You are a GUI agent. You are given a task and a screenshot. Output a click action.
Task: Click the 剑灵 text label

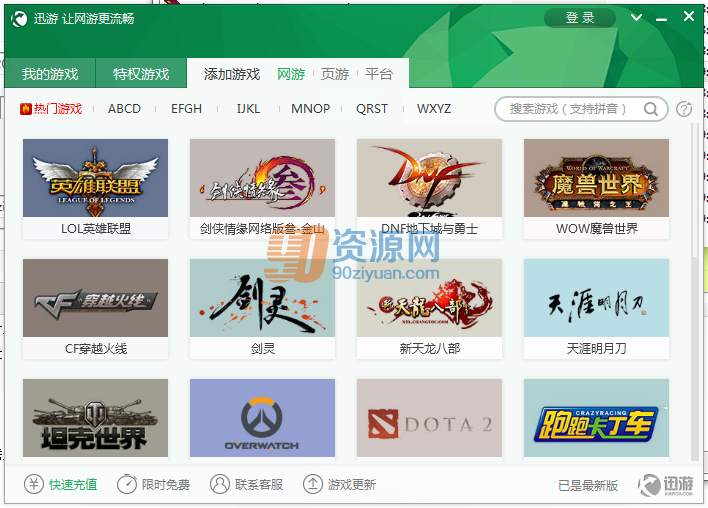[262, 349]
